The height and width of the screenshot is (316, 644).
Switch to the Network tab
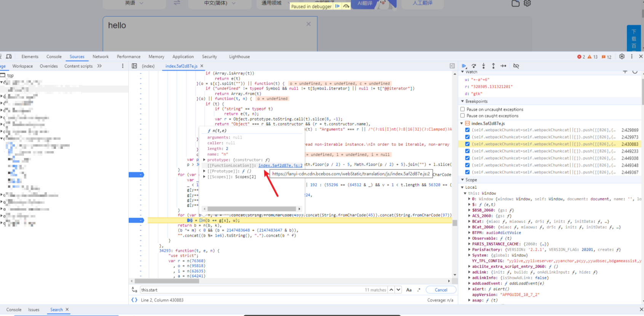tap(101, 56)
